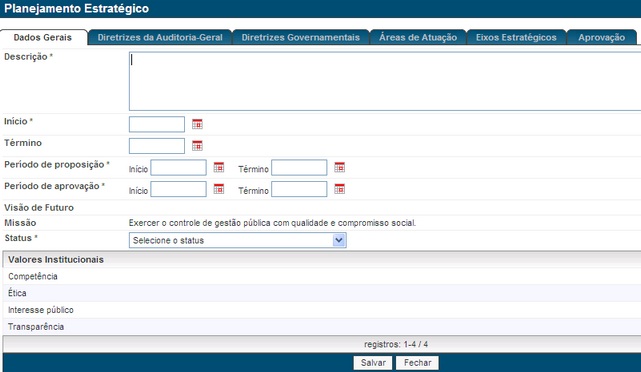
Task: Select the Interesse público row
Action: [x=322, y=310]
